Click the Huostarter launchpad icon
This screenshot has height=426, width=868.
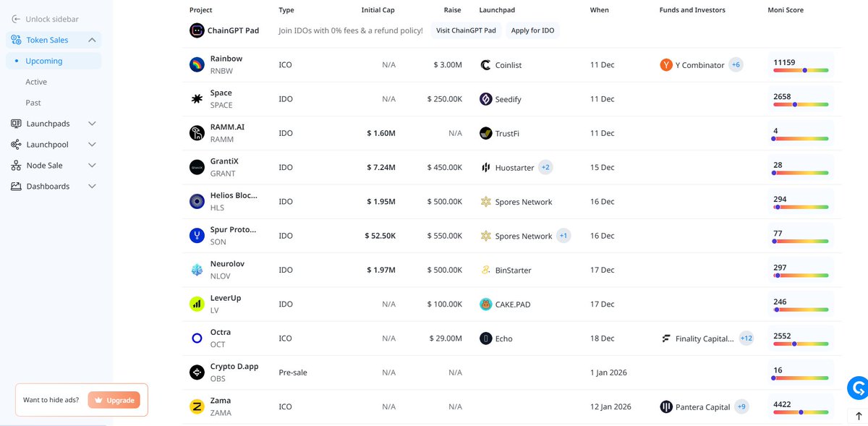click(x=486, y=168)
